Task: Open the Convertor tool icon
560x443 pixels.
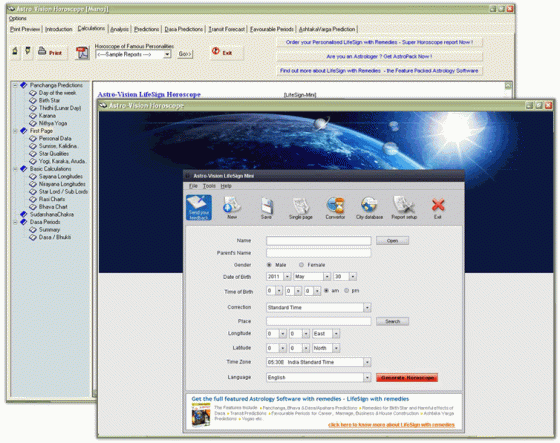Action: click(x=335, y=208)
